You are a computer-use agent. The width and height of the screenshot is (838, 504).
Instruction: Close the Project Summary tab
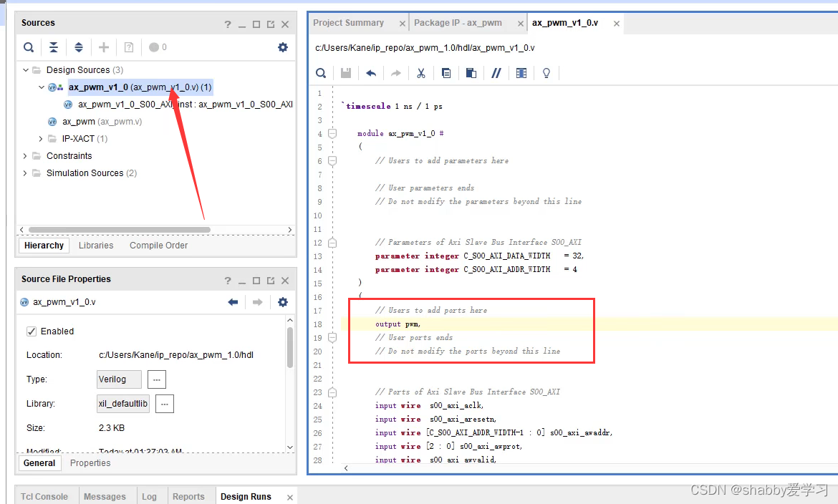402,24
